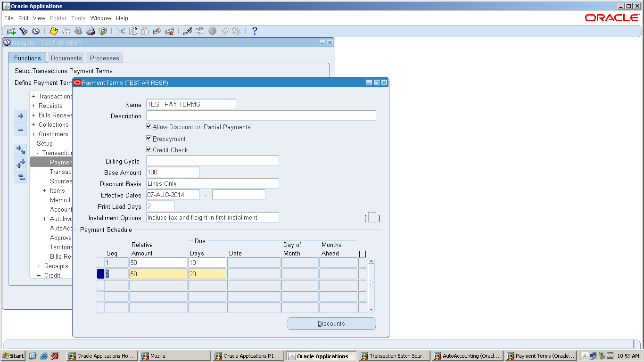644x362 pixels.
Task: Uncheck Allow Discount on Partial Payments
Action: click(149, 126)
